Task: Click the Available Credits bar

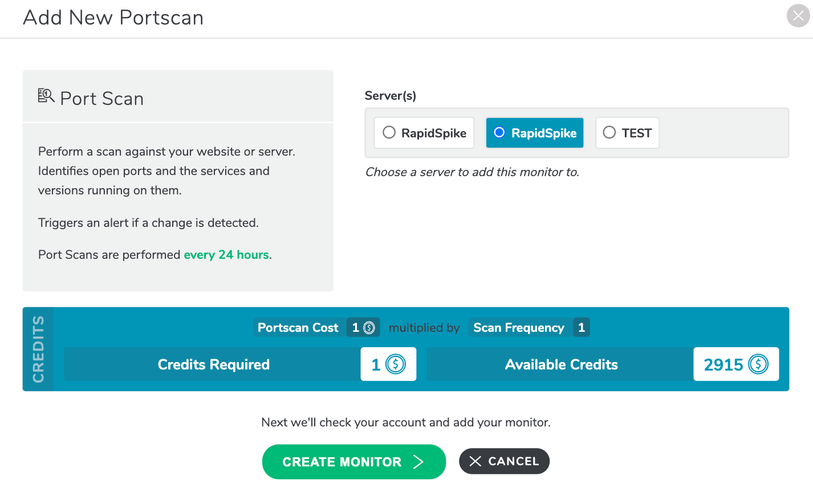Action: pyautogui.click(x=561, y=364)
